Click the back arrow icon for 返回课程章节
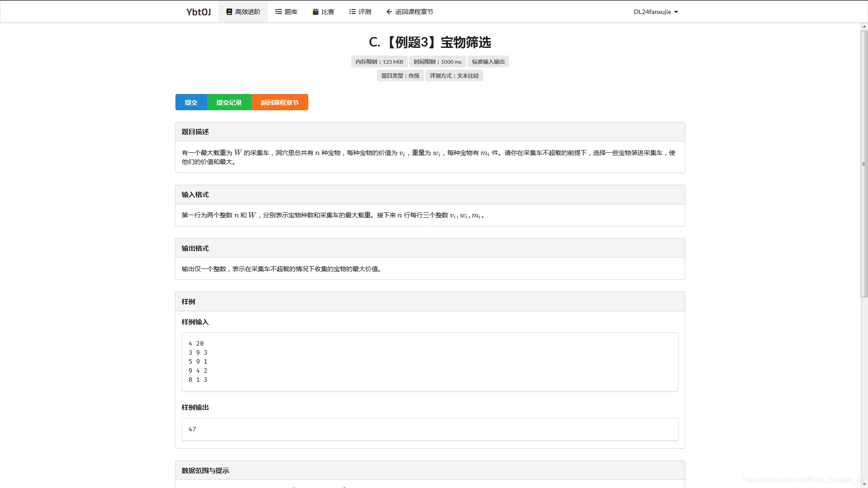Image resolution: width=868 pixels, height=488 pixels. click(389, 12)
